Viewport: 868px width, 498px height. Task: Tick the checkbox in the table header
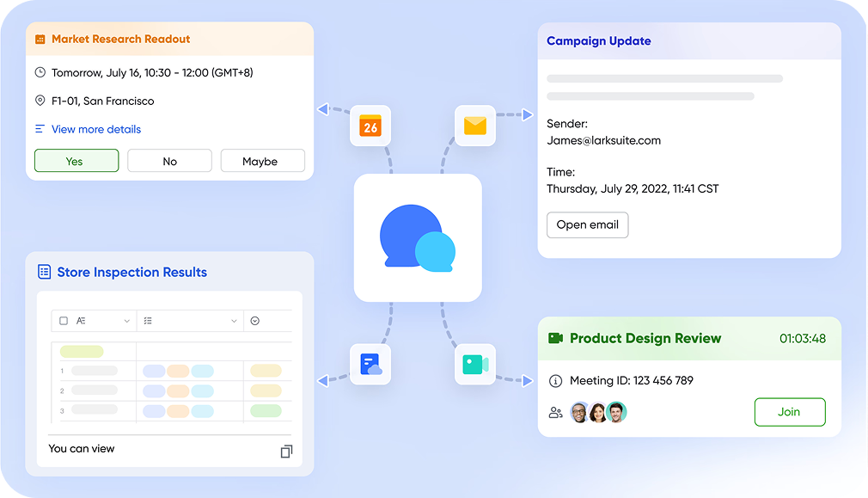point(64,321)
